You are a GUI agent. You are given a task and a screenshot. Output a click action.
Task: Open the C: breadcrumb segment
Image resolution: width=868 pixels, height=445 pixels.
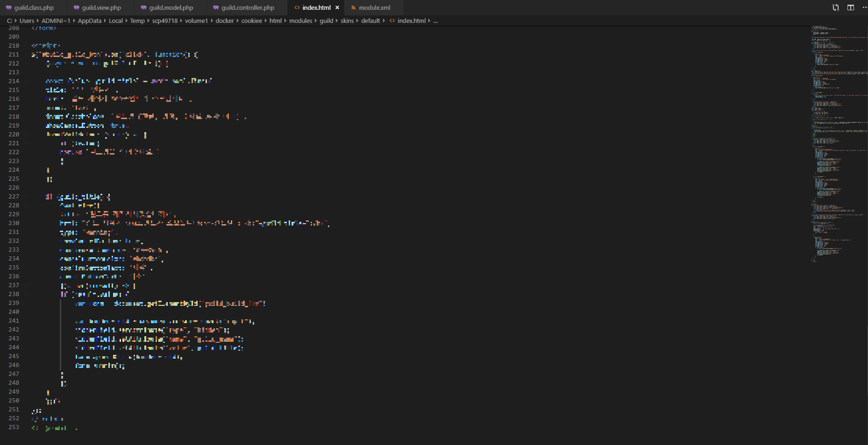(x=9, y=21)
